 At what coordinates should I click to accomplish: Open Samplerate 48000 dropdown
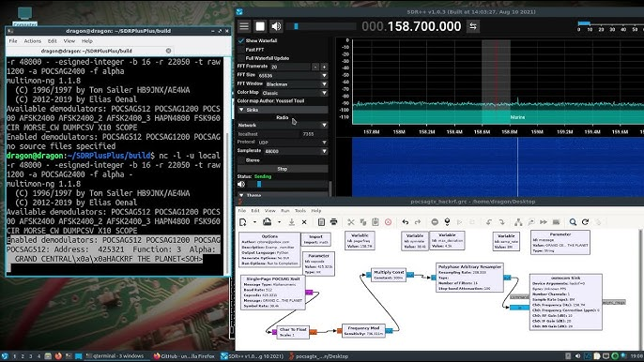(x=296, y=151)
